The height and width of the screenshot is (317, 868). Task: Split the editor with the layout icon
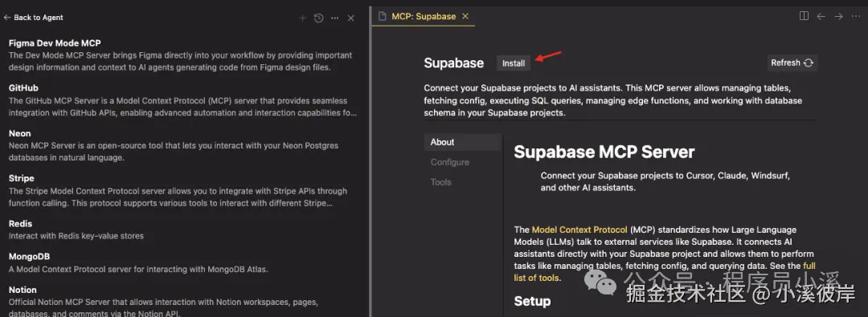point(804,16)
